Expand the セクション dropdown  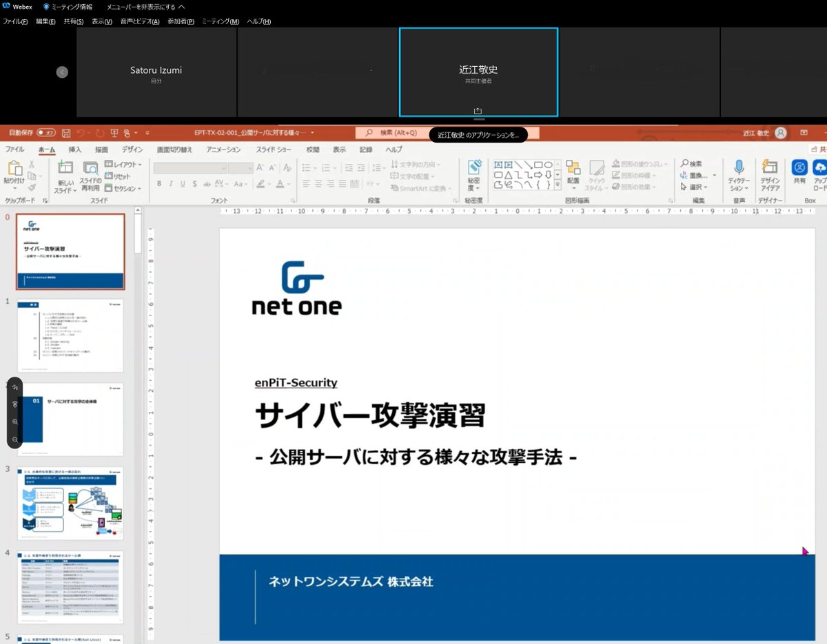[x=123, y=188]
